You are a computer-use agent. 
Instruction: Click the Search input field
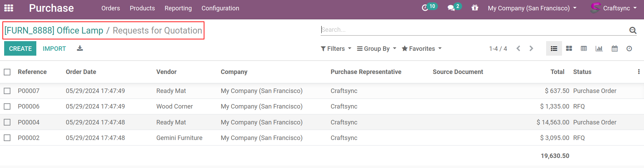click(x=474, y=30)
